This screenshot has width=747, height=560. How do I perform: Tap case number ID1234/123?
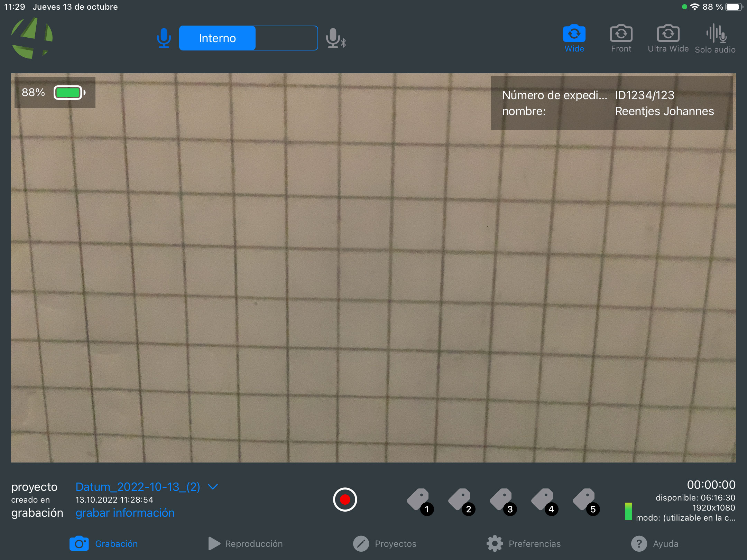(x=645, y=95)
